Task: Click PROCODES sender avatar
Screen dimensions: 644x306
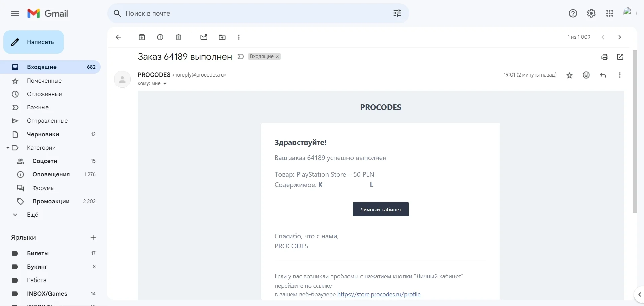Action: [x=122, y=79]
